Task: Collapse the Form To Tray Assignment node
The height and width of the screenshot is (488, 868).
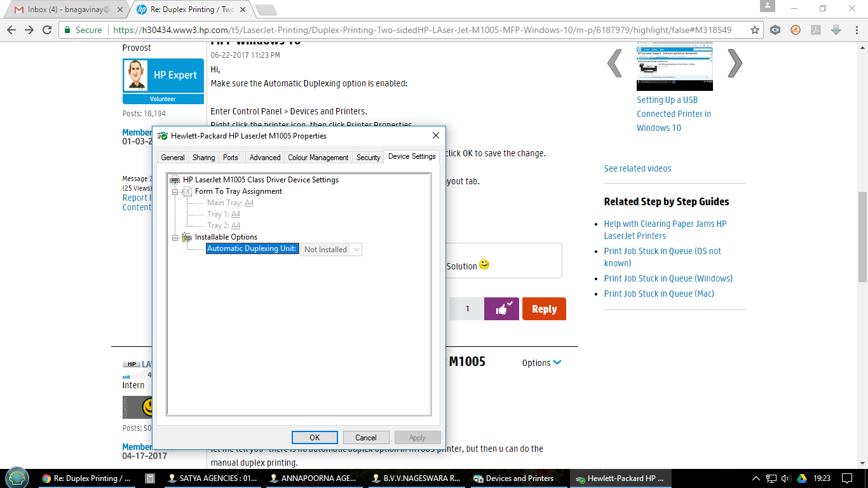Action: coord(175,191)
